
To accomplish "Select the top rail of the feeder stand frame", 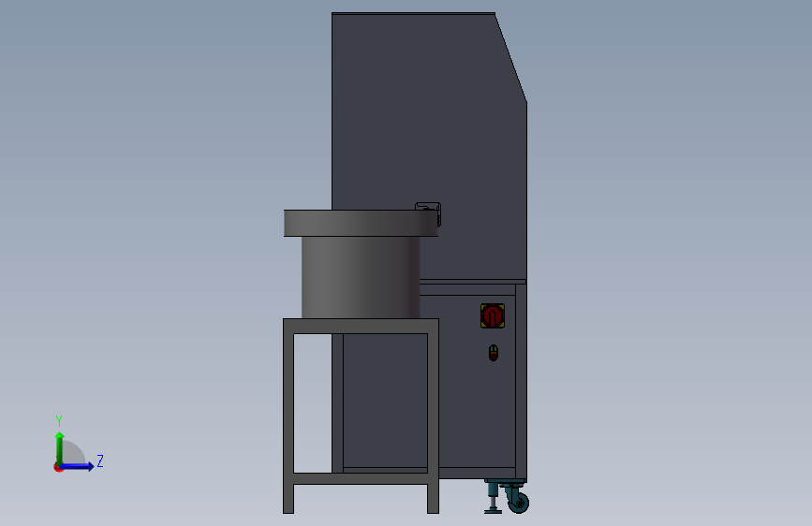I will click(361, 326).
